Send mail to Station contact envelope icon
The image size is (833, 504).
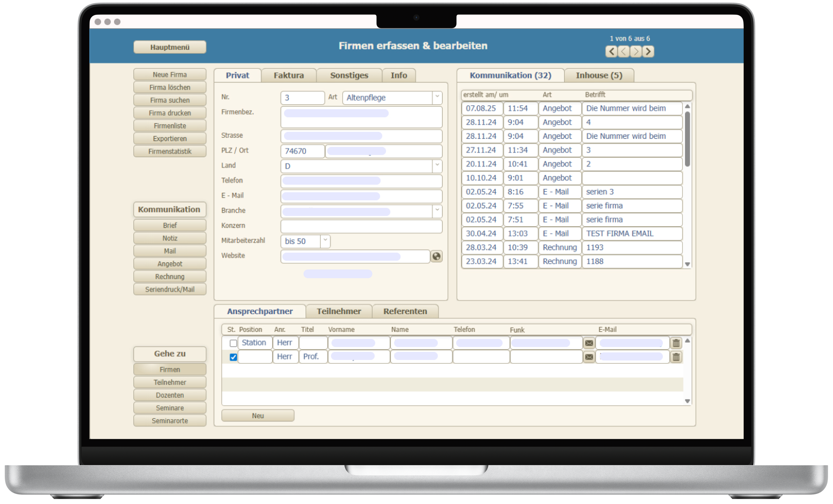click(589, 343)
